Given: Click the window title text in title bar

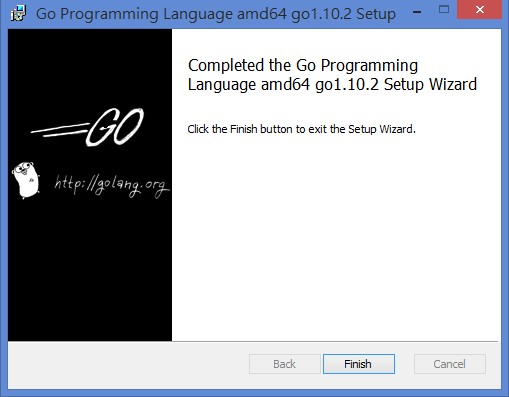Looking at the screenshot, I should (x=216, y=14).
